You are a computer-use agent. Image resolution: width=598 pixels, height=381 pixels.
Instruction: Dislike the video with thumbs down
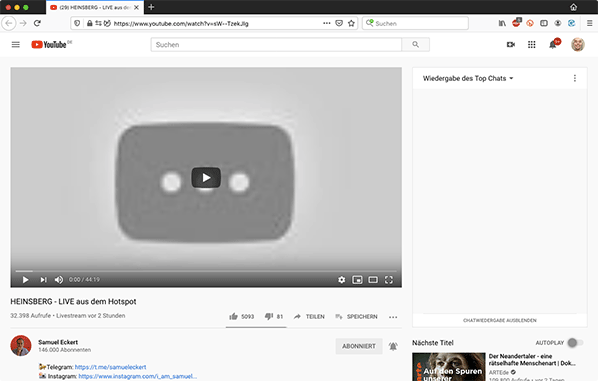click(x=274, y=316)
